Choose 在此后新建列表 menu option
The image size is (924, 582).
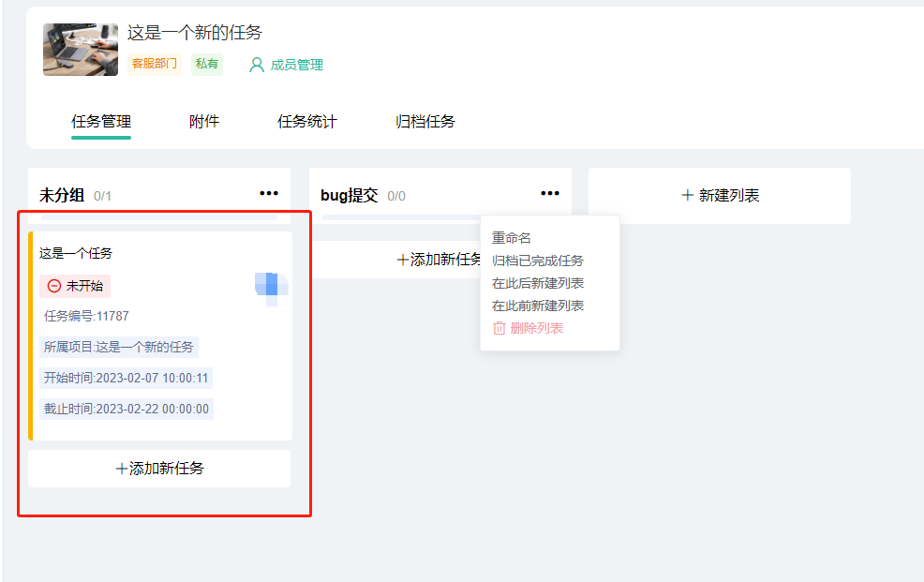pos(538,283)
